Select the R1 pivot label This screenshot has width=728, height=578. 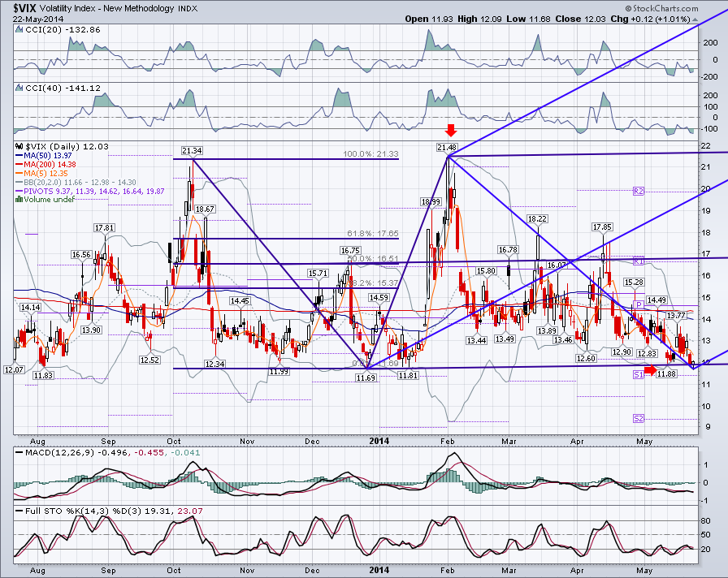coord(639,261)
